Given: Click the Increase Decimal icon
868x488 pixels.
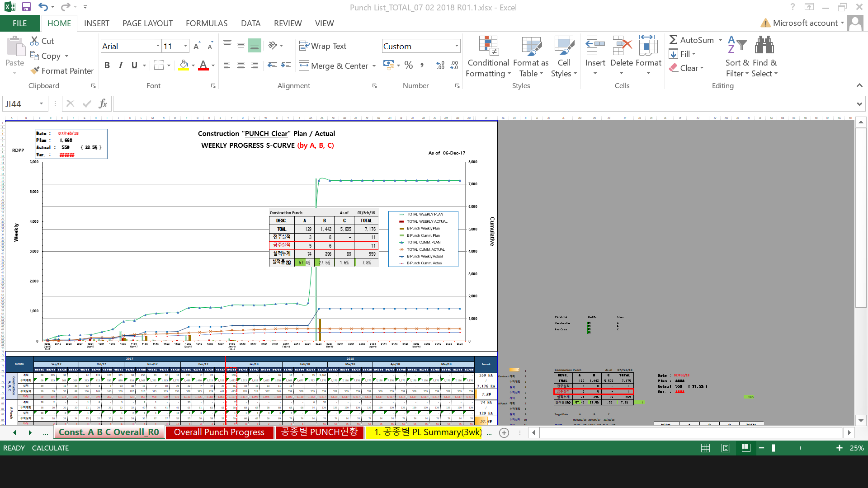Looking at the screenshot, I should [x=440, y=66].
